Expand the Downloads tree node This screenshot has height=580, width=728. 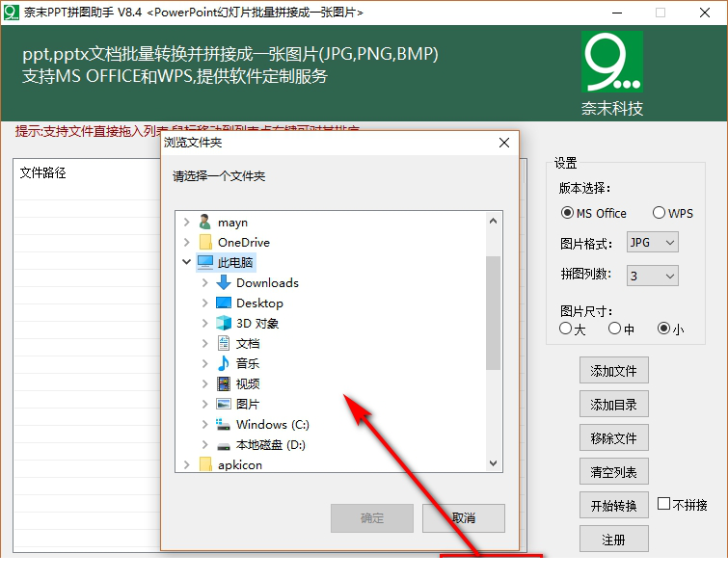204,282
